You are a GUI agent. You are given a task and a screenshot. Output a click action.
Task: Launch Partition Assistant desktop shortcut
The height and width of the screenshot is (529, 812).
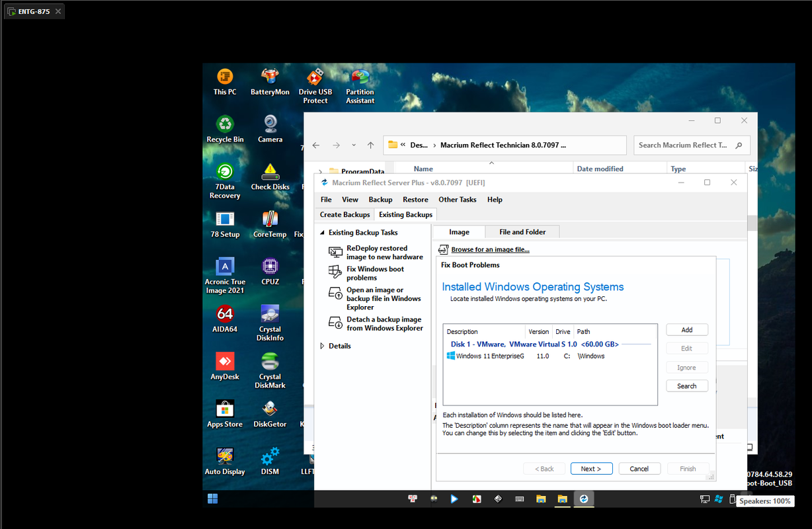[x=360, y=86]
